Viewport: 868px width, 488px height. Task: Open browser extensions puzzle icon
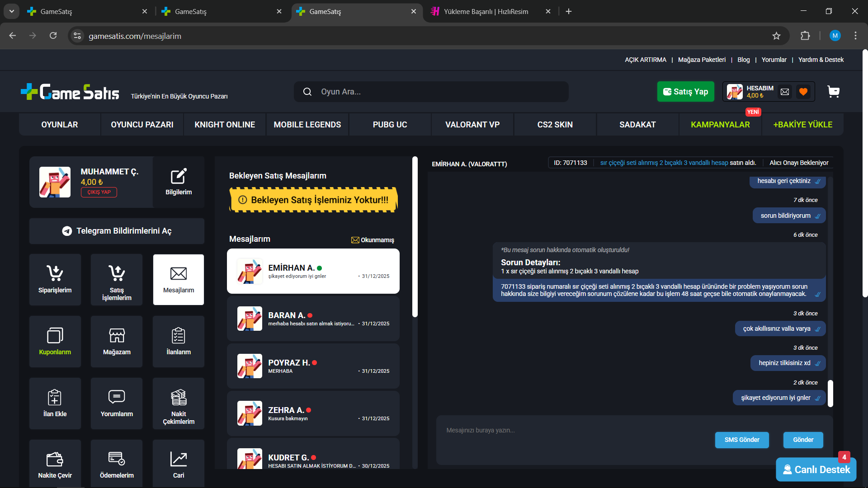click(x=805, y=36)
